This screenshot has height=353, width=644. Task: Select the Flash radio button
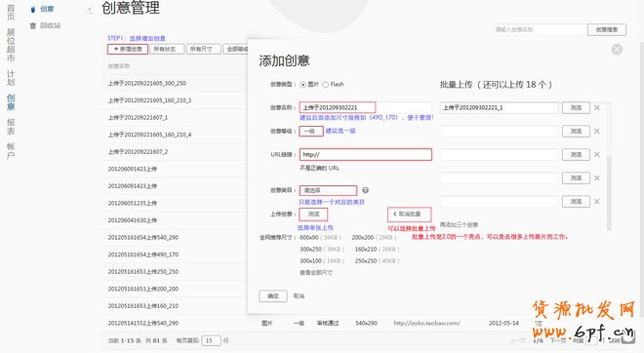tap(325, 85)
